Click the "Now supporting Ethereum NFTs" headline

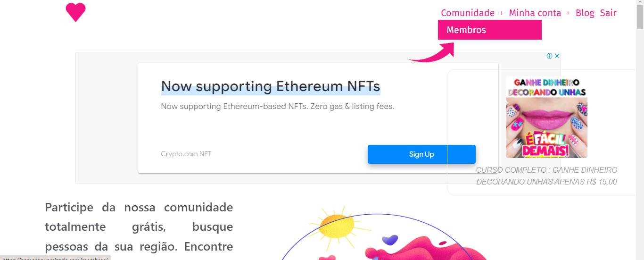pos(270,86)
